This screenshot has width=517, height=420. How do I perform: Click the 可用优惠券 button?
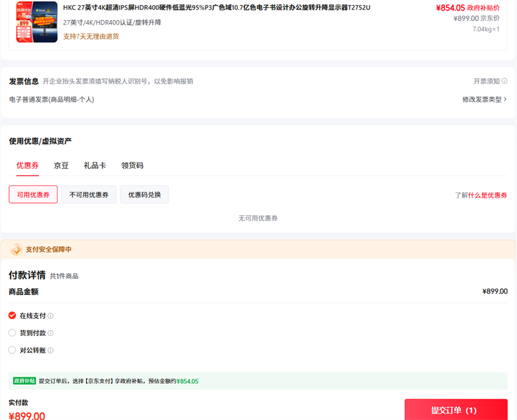coord(33,194)
